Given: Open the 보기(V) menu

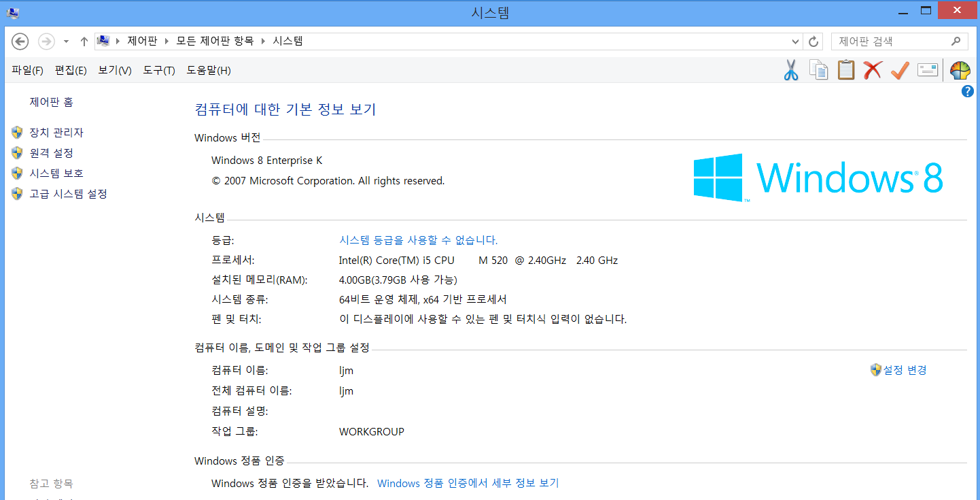Looking at the screenshot, I should 115,70.
